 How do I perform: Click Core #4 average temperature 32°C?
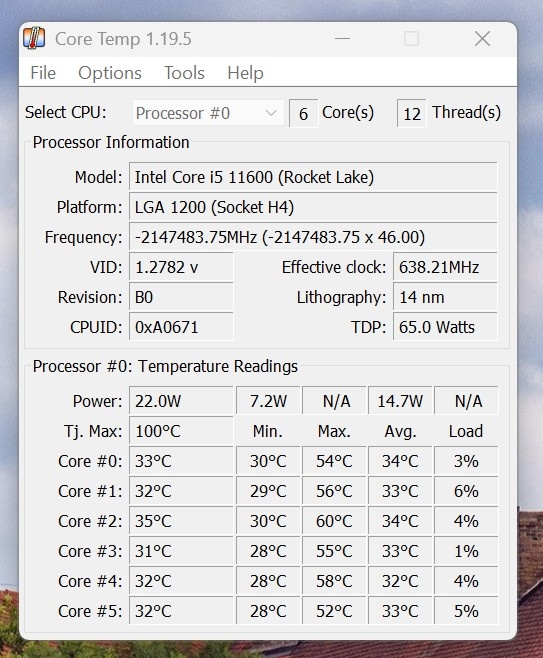(400, 581)
